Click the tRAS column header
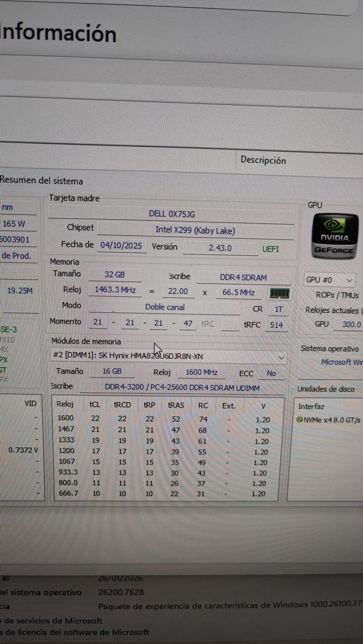The height and width of the screenshot is (644, 363). tap(176, 406)
